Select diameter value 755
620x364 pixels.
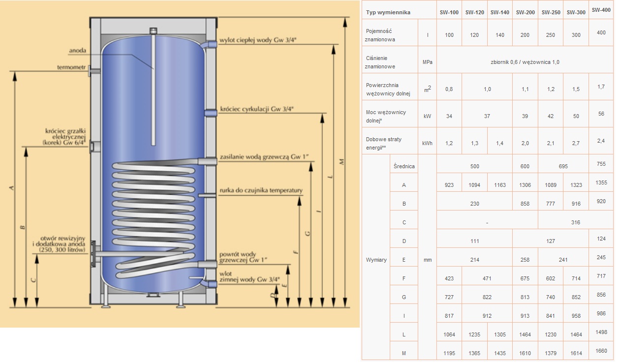point(601,164)
